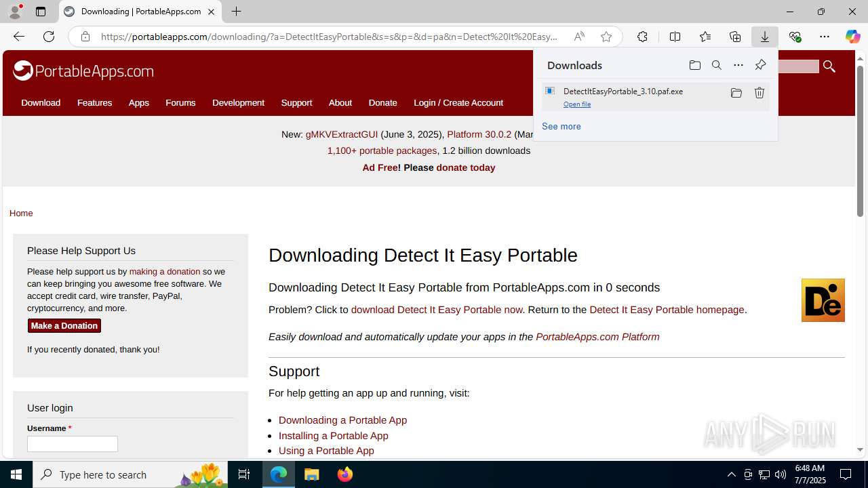
Task: Open Browser essentials icon
Action: point(795,37)
